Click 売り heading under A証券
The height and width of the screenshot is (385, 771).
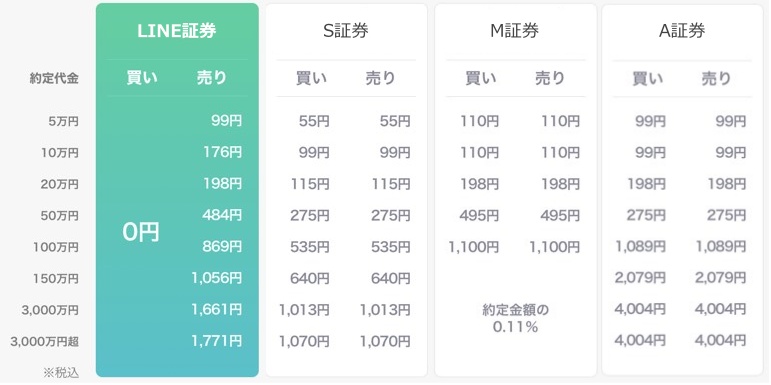(716, 78)
